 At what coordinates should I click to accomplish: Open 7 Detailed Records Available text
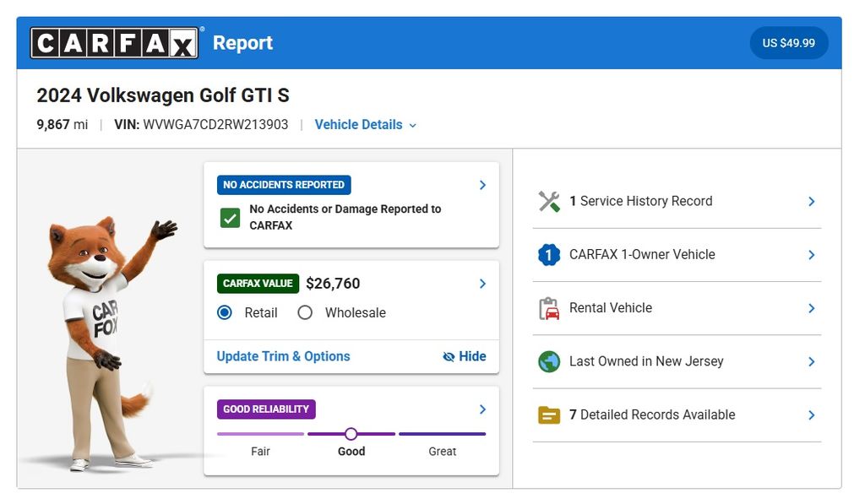click(x=652, y=415)
